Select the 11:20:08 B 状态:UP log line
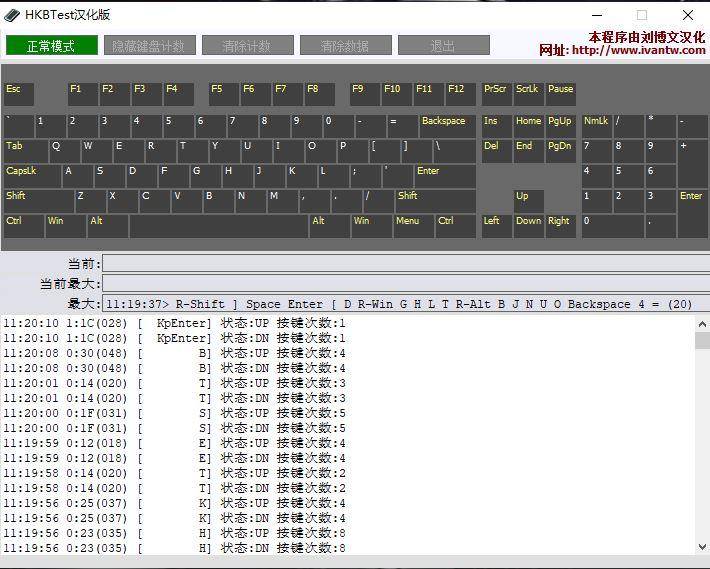710x569 pixels. tap(175, 353)
